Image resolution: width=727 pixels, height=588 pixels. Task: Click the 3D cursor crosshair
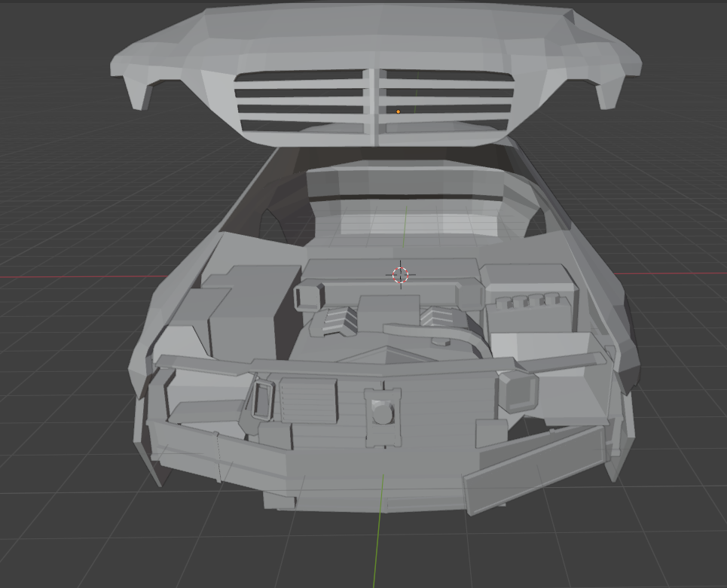[x=401, y=275]
